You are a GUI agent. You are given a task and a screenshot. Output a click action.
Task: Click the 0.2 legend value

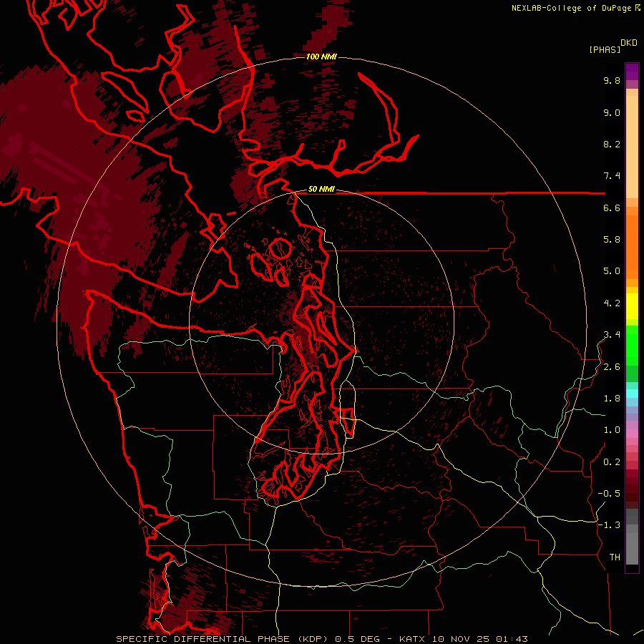612,462
